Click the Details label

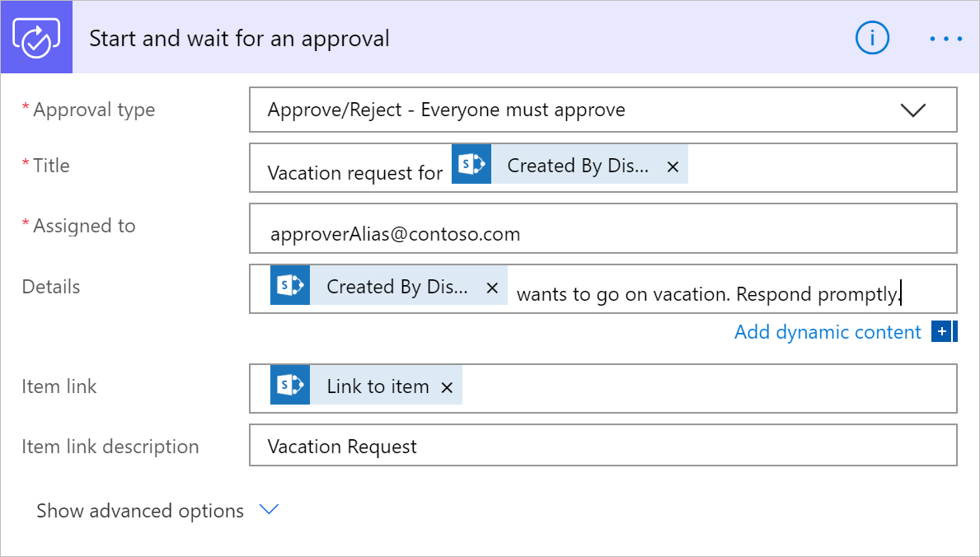point(50,287)
